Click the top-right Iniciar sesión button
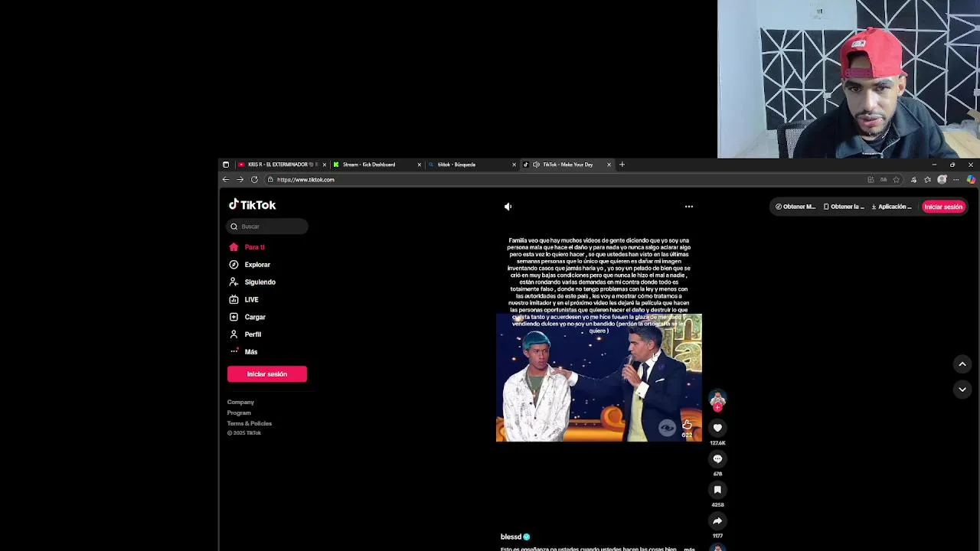The width and height of the screenshot is (980, 551). [x=943, y=207]
